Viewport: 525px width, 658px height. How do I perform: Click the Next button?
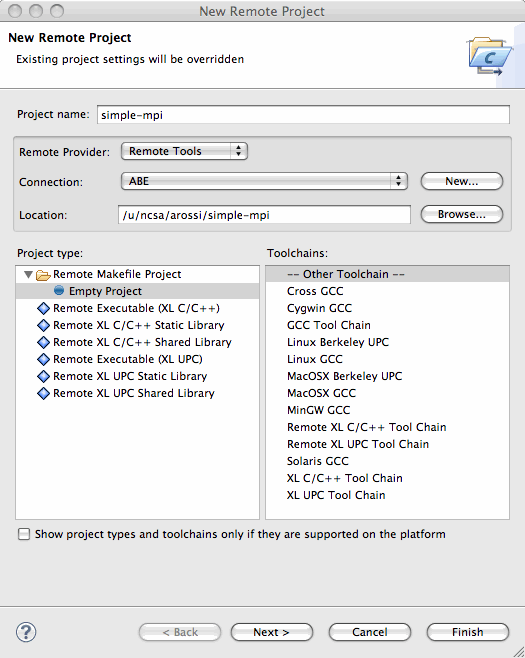pyautogui.click(x=272, y=632)
